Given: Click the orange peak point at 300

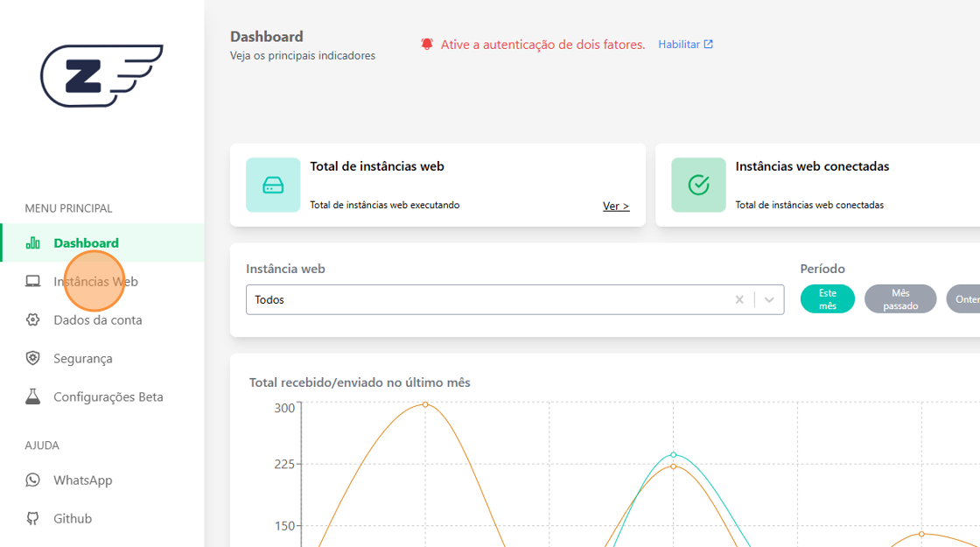Looking at the screenshot, I should point(425,404).
